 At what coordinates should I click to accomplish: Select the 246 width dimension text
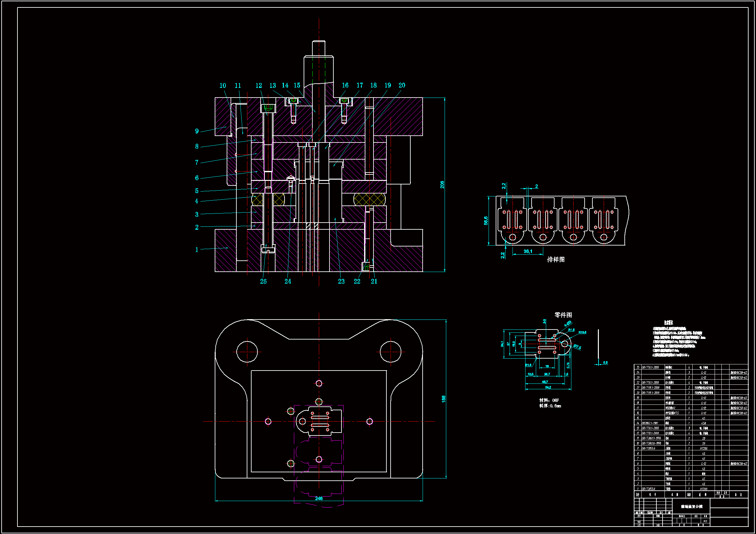tap(319, 498)
